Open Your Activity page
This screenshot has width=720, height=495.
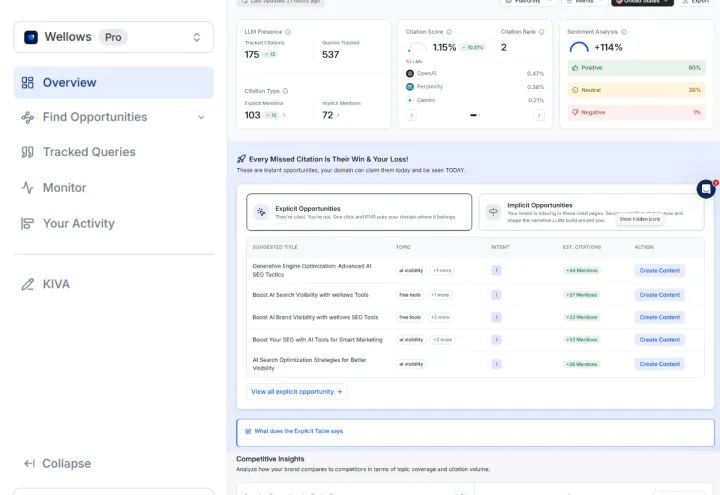click(x=79, y=224)
